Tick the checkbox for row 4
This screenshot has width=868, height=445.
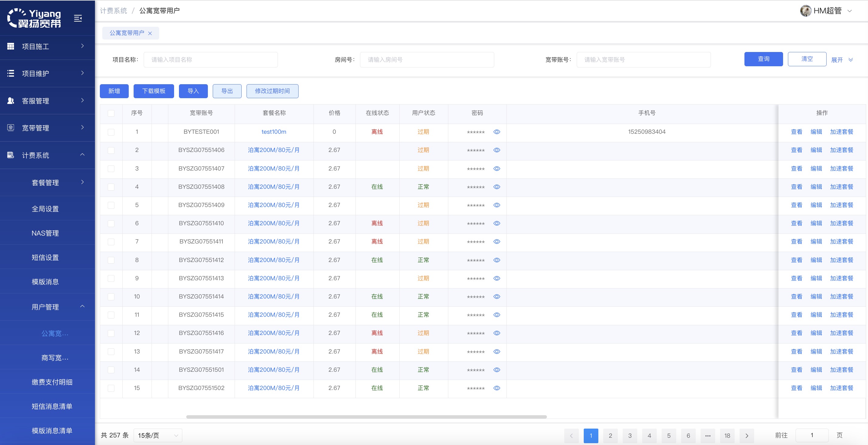point(111,187)
